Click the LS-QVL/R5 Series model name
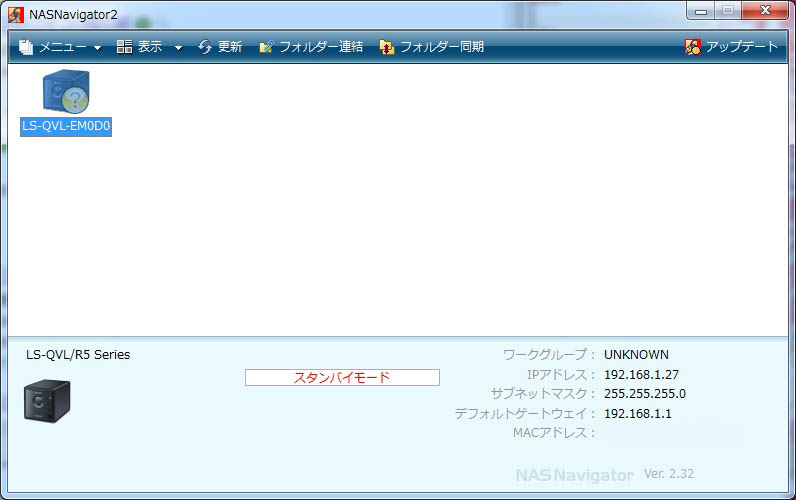The image size is (796, 500). coord(78,355)
